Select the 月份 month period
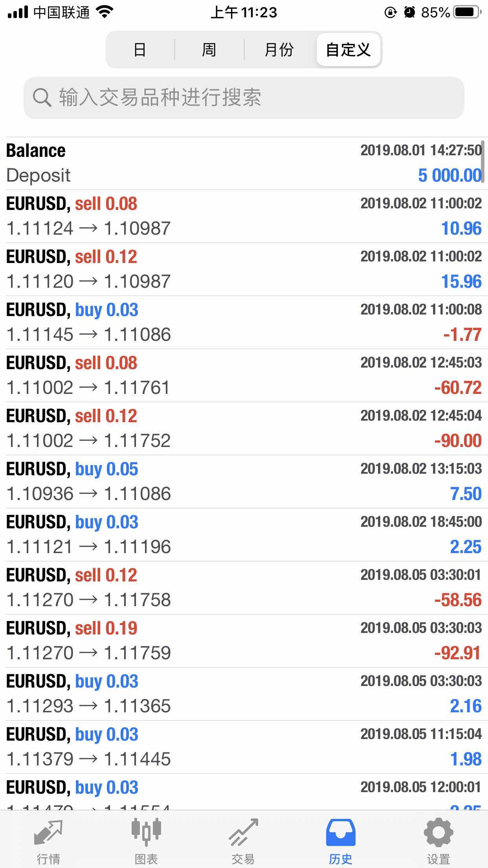 coord(279,50)
